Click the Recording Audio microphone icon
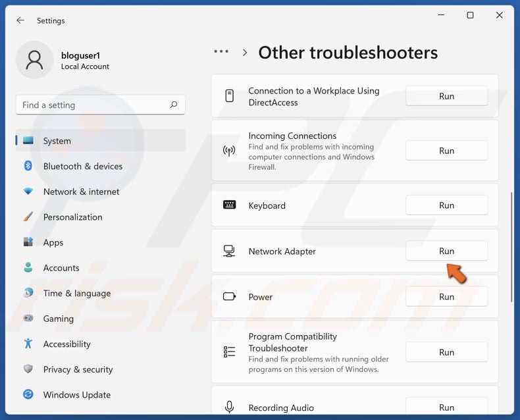 coord(229,407)
